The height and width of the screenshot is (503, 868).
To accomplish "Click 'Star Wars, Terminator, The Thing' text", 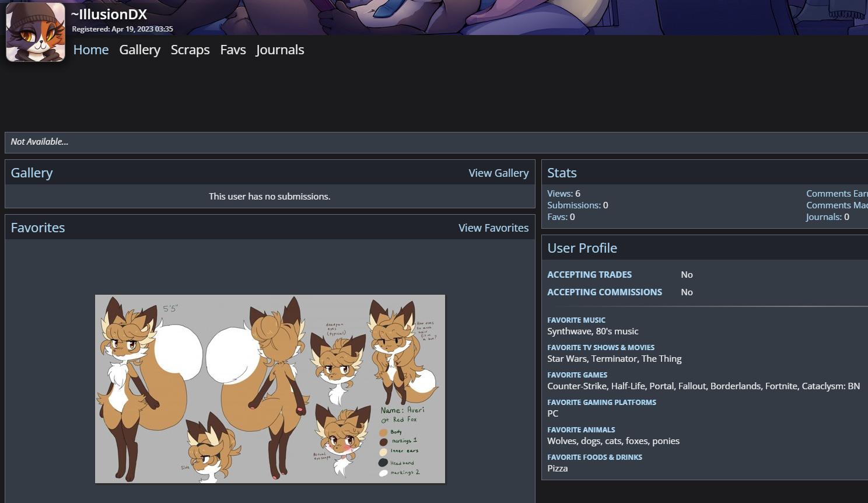I will pos(614,359).
